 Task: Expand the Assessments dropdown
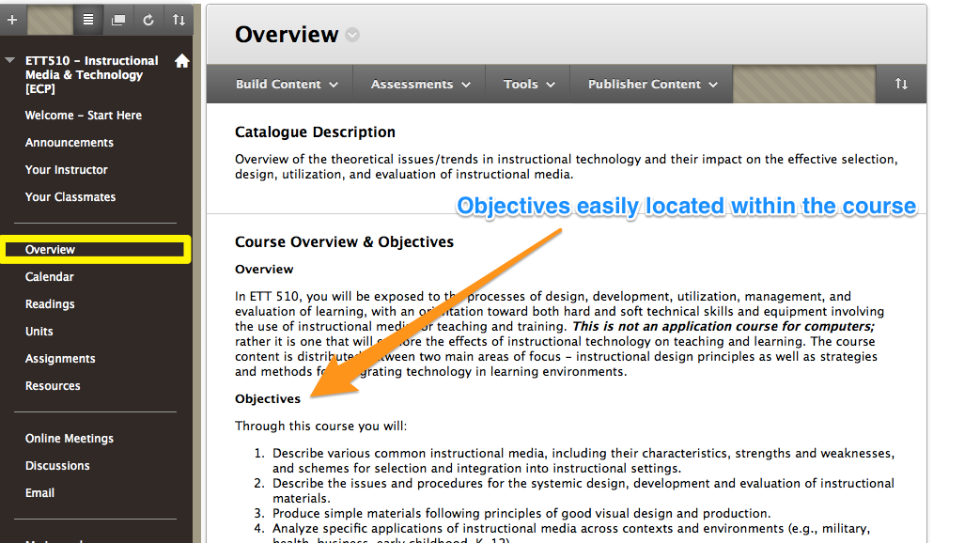point(421,85)
